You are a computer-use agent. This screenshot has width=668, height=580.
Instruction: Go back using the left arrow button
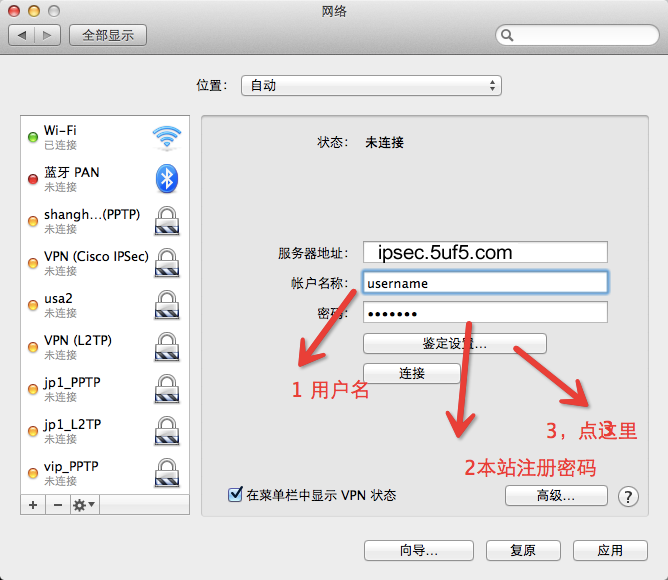click(x=23, y=35)
